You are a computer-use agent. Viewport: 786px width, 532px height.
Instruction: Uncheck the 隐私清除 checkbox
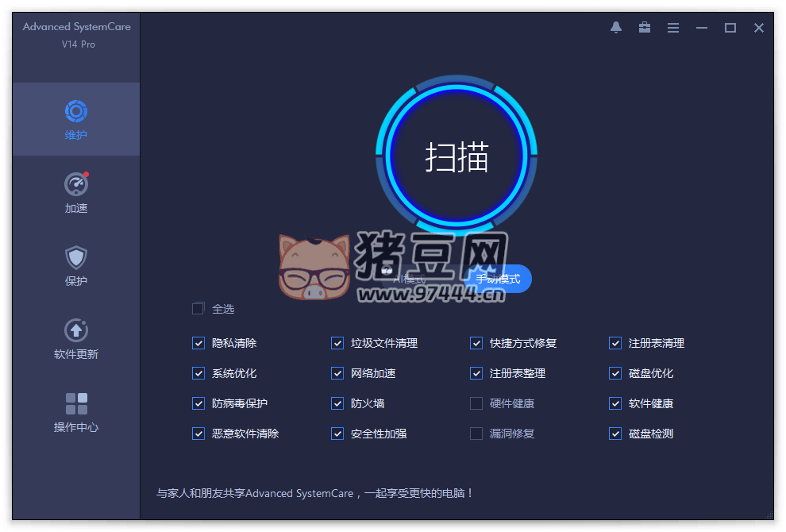click(198, 343)
